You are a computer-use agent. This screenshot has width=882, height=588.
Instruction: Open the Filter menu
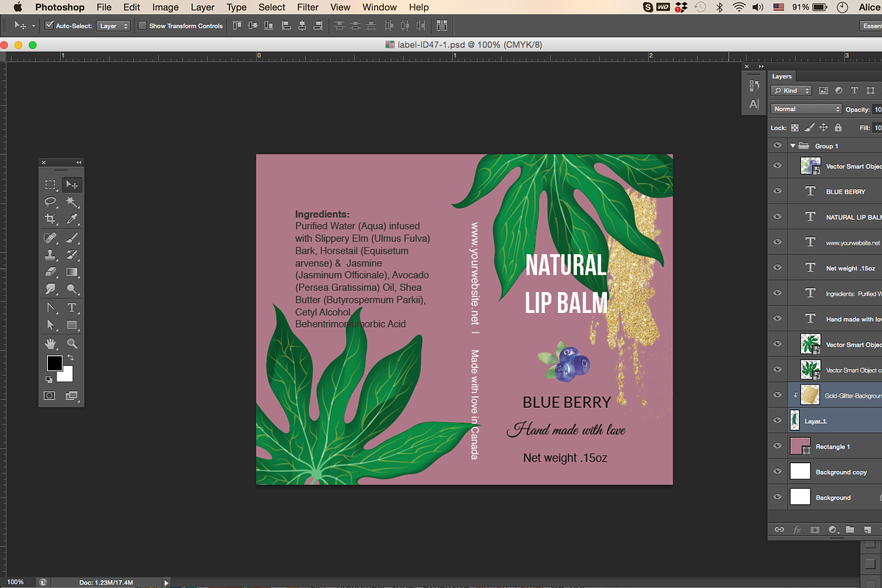[x=308, y=7]
